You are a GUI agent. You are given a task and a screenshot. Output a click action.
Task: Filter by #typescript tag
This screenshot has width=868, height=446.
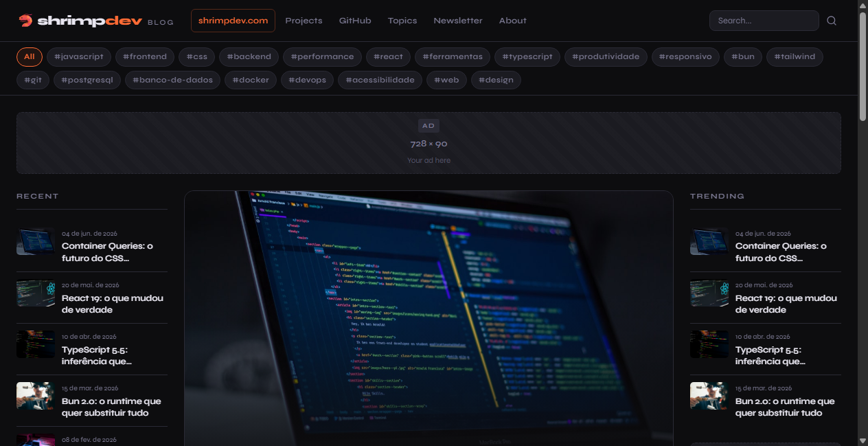(x=528, y=57)
